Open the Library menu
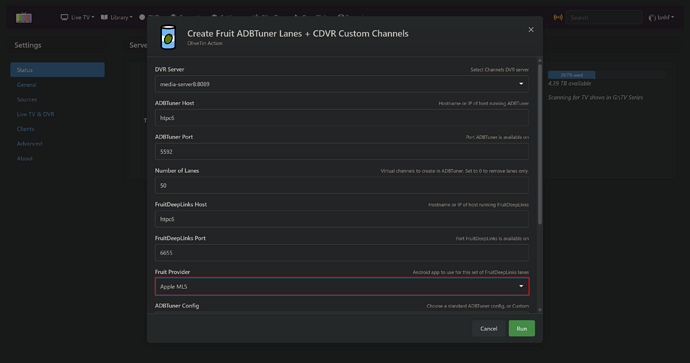This screenshot has height=363, width=690. 117,17
